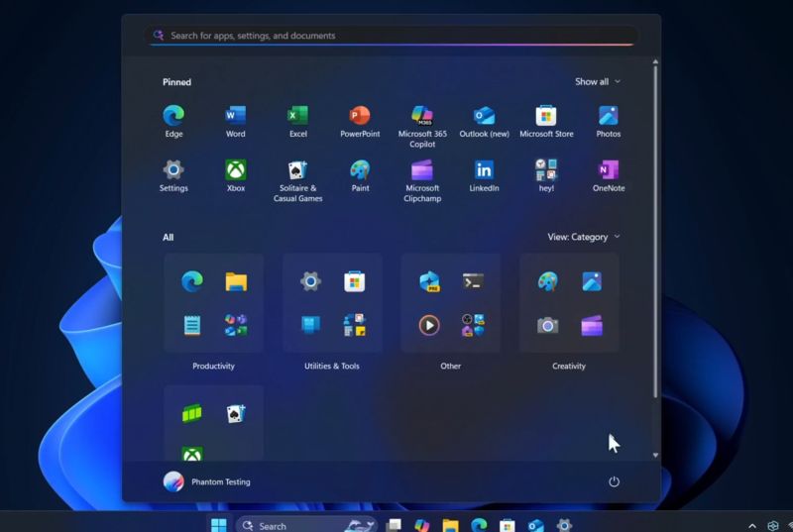Open pinned Microsoft Clipchamp app

(422, 181)
